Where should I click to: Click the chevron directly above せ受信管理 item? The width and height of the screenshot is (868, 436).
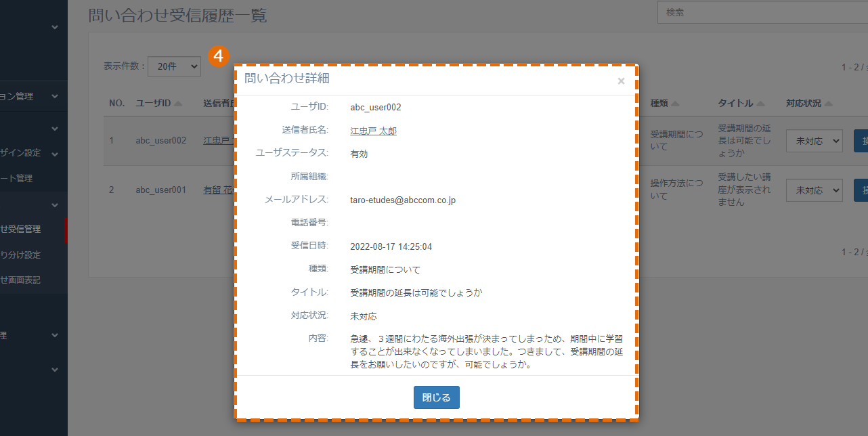(x=55, y=204)
